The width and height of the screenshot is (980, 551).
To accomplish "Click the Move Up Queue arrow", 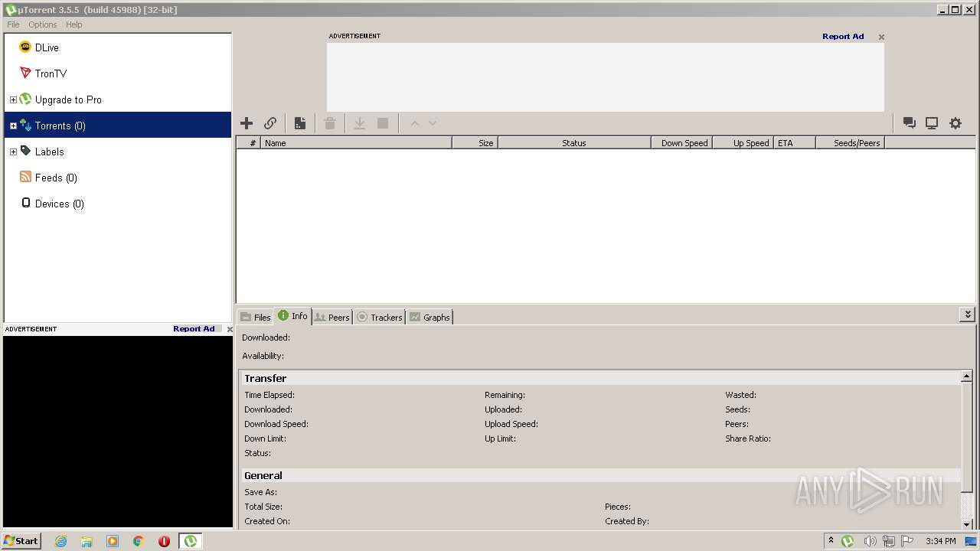I will (x=415, y=123).
